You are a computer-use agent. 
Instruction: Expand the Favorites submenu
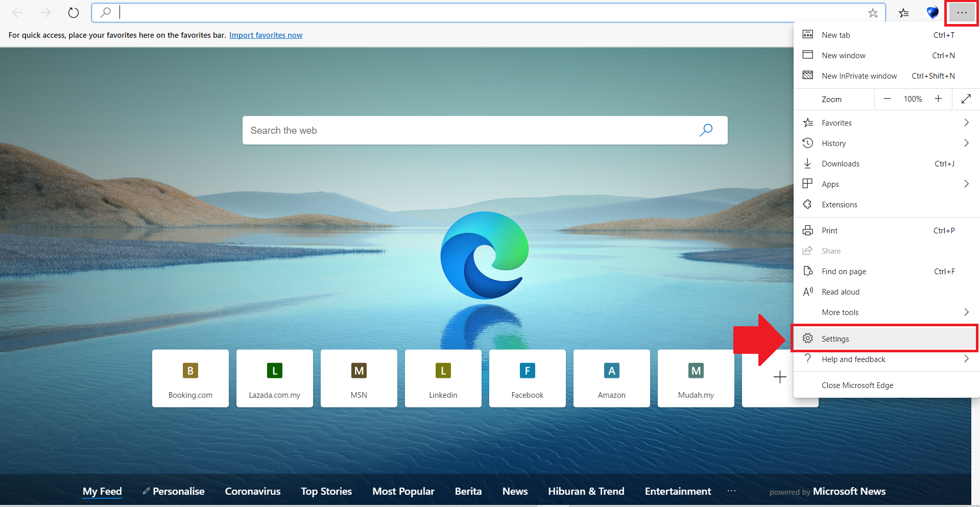(966, 123)
